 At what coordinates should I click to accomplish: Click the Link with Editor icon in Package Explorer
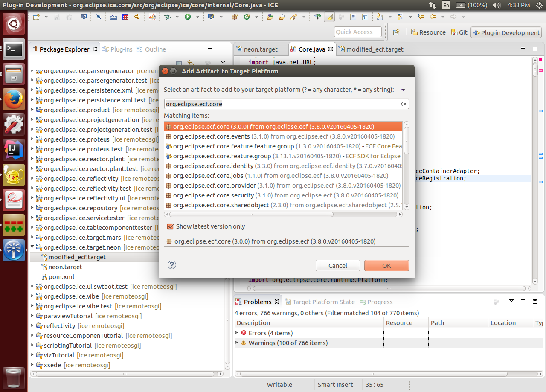(191, 63)
